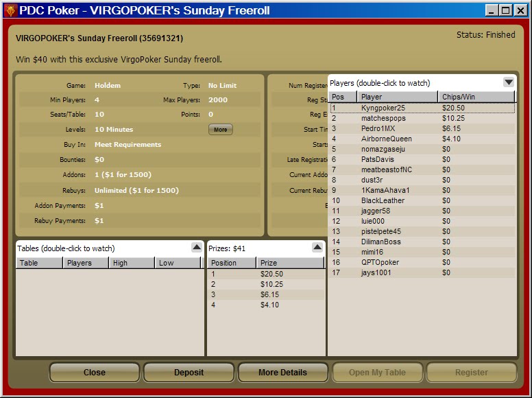Select player row 1KamaAhava1
This screenshot has height=398, width=532.
[422, 190]
